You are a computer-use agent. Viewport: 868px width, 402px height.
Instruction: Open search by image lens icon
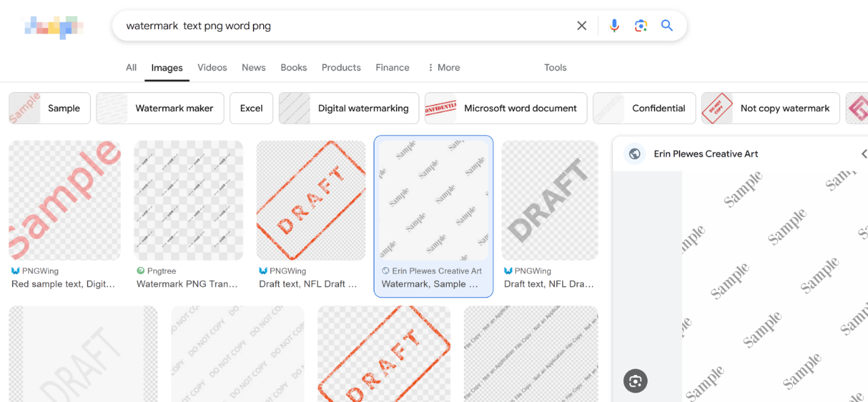(641, 26)
